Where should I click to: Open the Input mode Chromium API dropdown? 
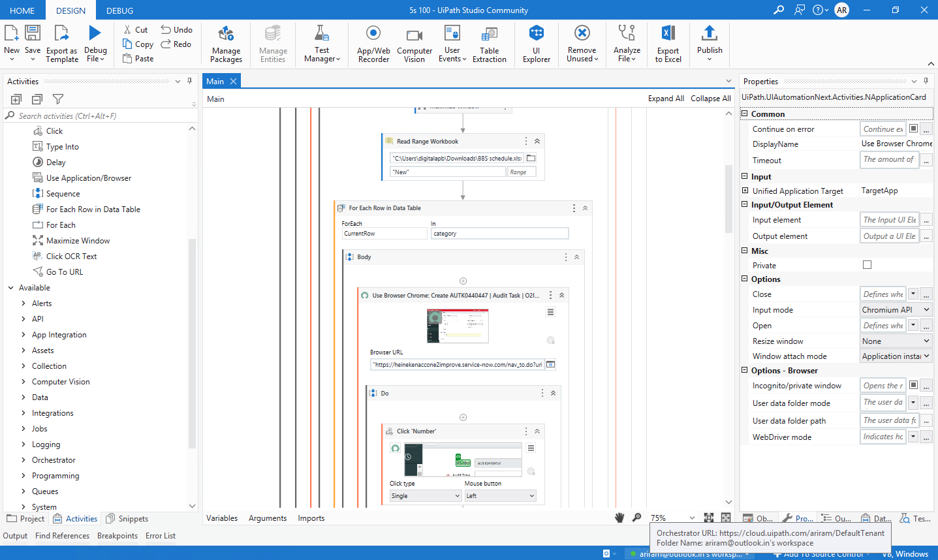896,310
